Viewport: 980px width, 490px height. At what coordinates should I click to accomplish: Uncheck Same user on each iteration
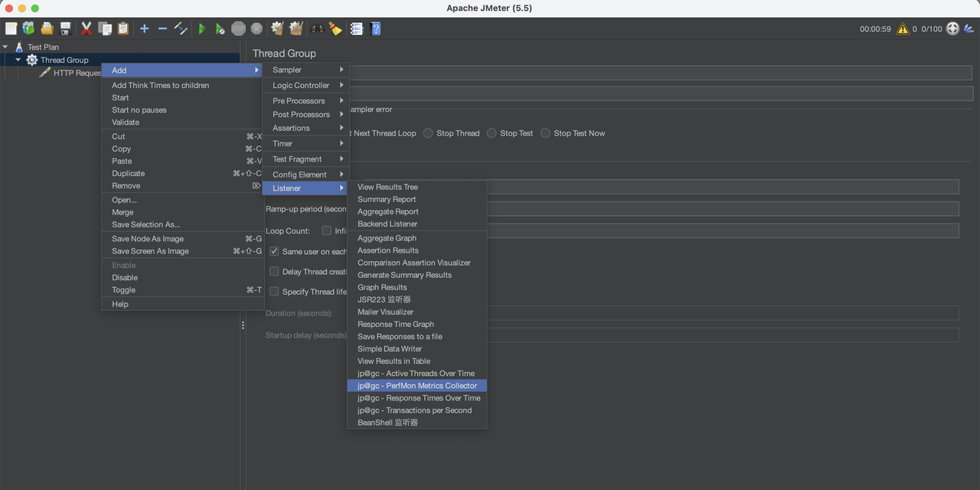click(x=275, y=251)
